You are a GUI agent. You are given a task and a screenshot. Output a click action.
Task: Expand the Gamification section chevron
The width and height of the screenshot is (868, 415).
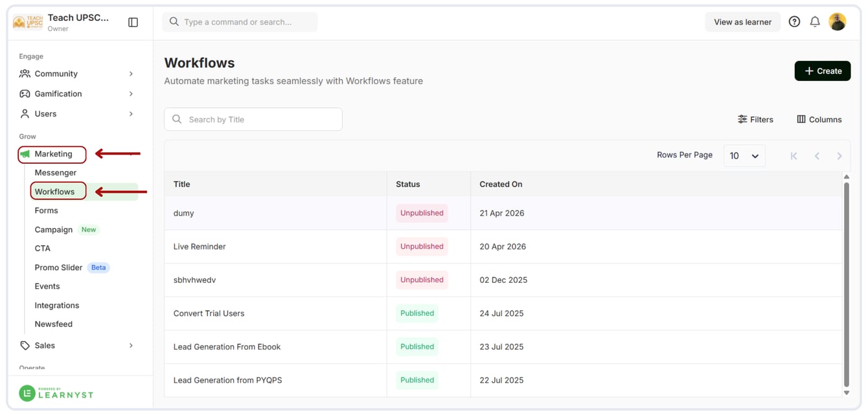131,94
